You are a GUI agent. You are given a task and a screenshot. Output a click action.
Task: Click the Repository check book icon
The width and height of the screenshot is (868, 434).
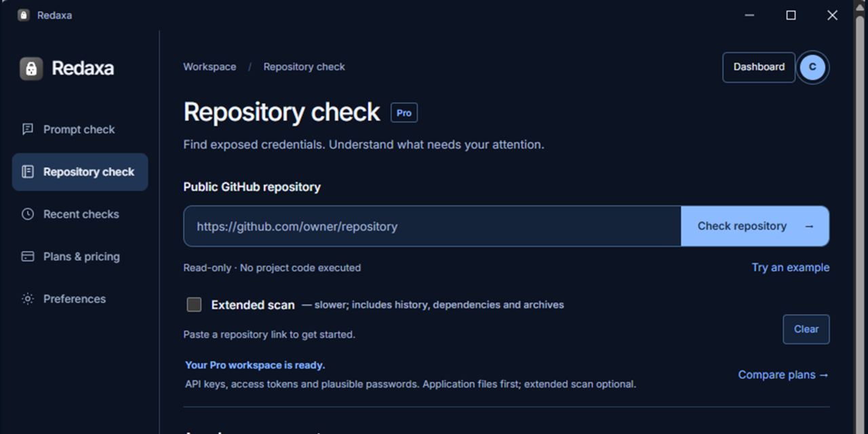pos(27,172)
